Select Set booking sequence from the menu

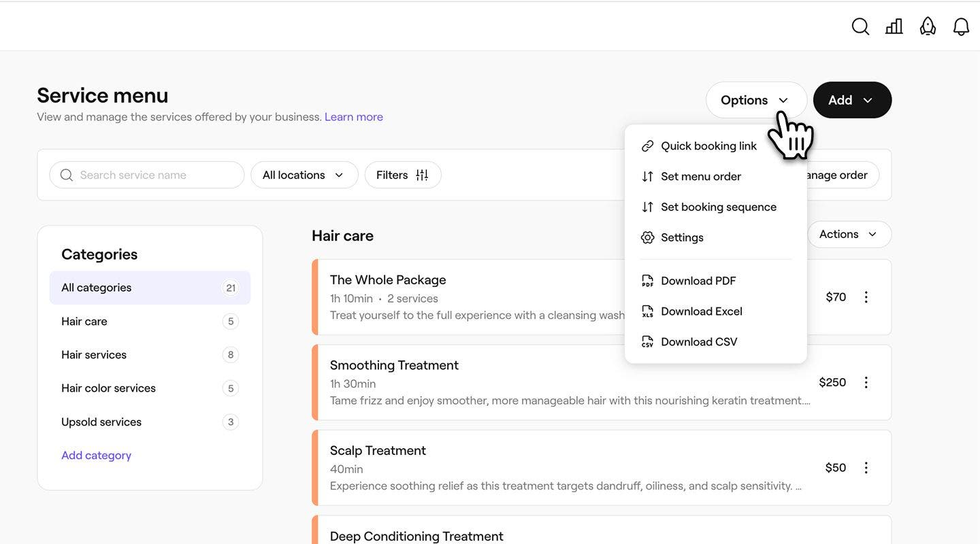[x=719, y=205]
